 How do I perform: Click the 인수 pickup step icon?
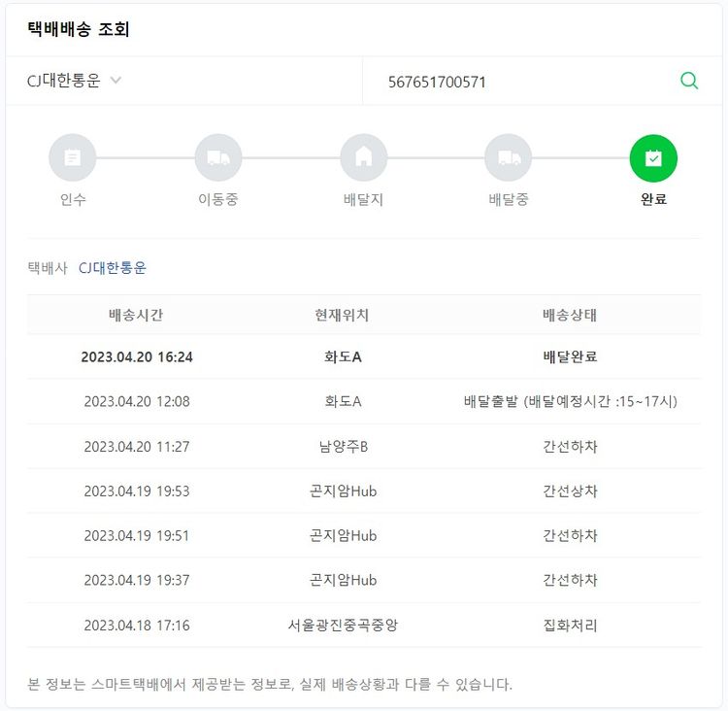(73, 158)
